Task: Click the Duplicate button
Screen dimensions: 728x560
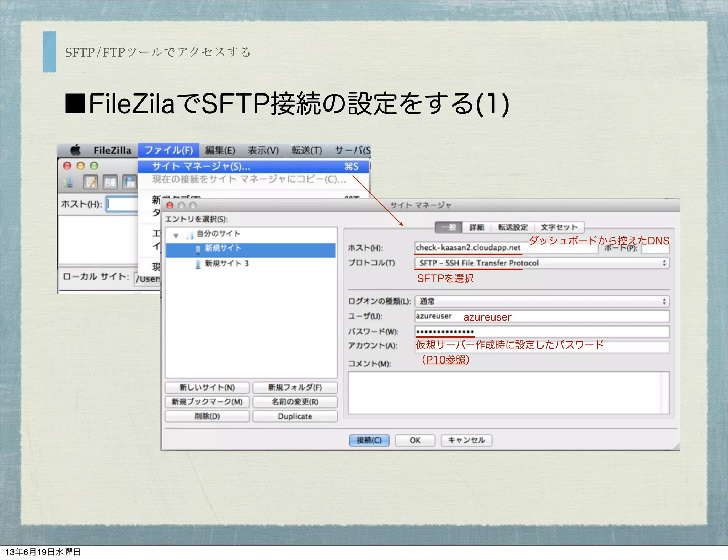Action: pos(295,416)
